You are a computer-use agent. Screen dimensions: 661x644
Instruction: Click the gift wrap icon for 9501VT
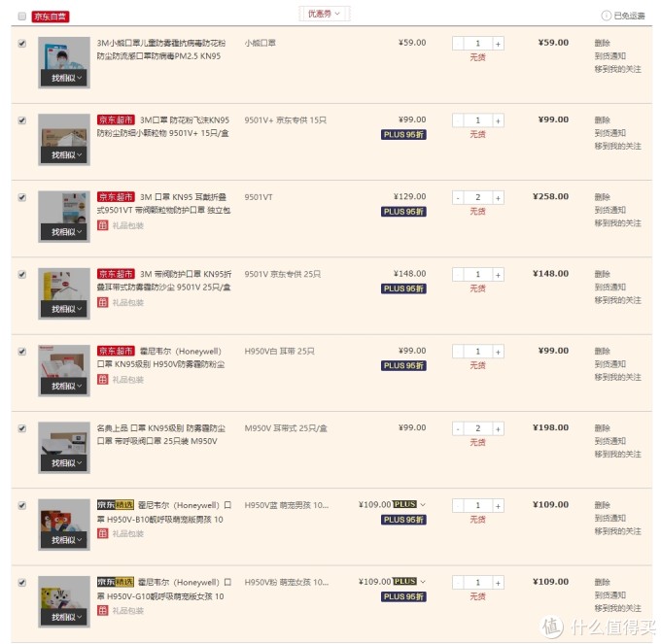coord(102,225)
